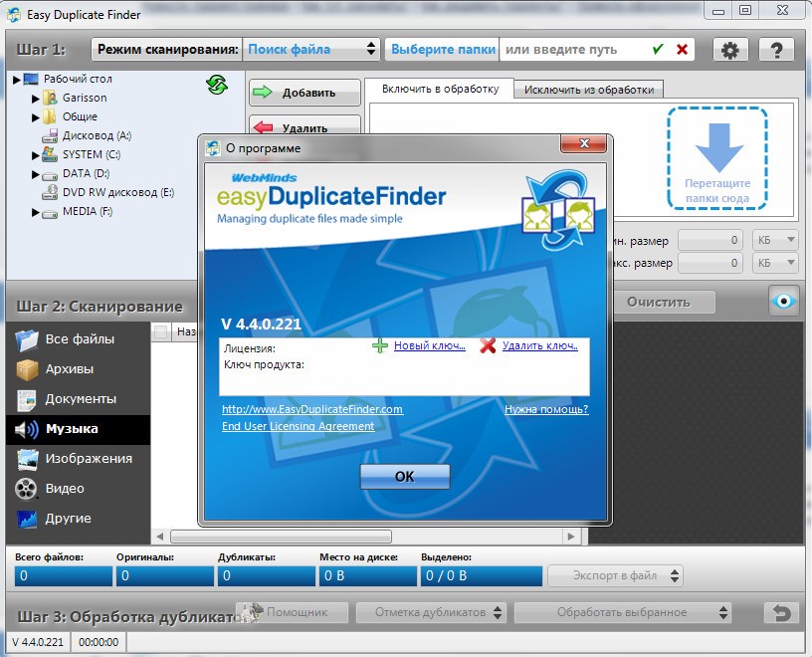This screenshot has height=657, width=812.
Task: Select DVD RW дисковод (E:)
Action: pyautogui.click(x=118, y=192)
